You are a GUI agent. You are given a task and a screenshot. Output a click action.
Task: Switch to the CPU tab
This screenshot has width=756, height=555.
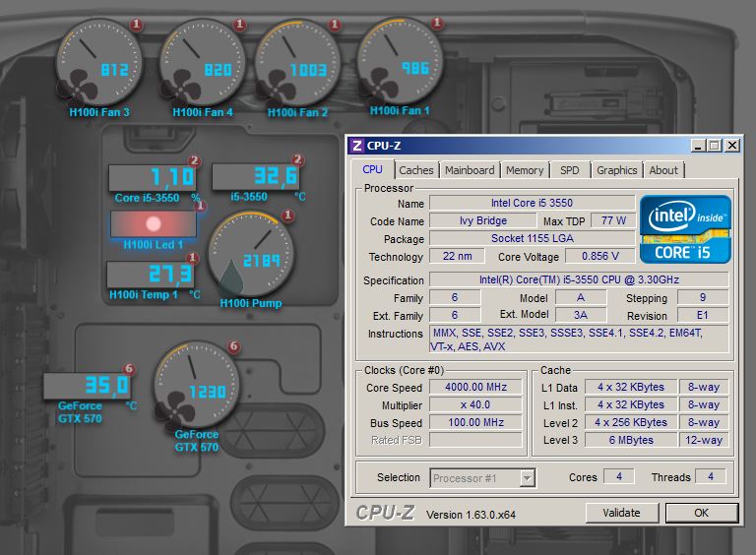[x=373, y=169]
